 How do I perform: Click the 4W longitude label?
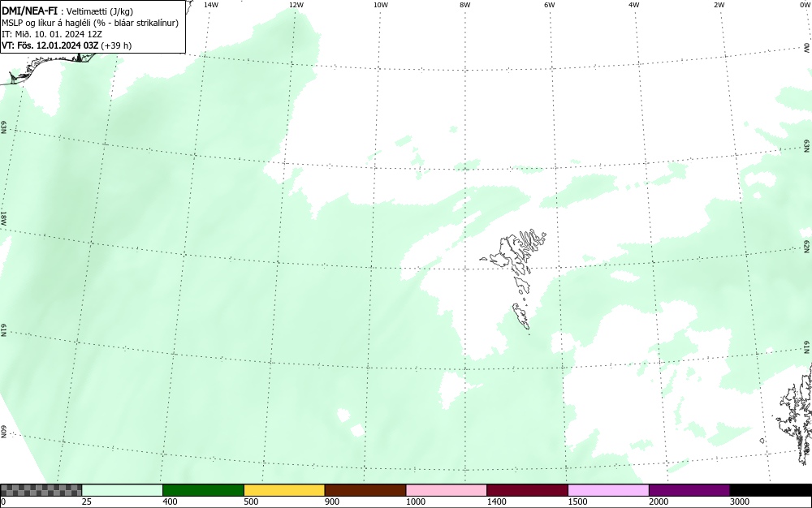coord(634,5)
